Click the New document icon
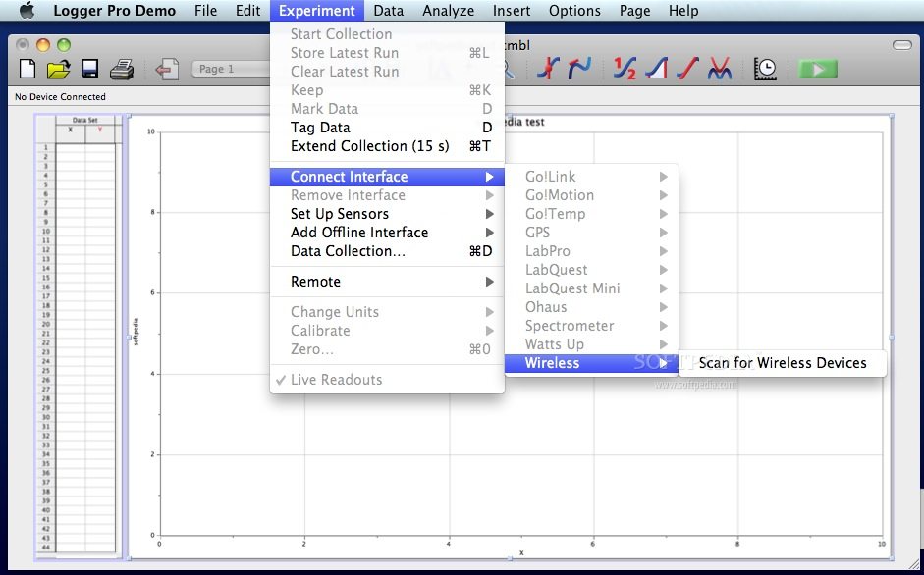The width and height of the screenshot is (924, 575). 27,69
